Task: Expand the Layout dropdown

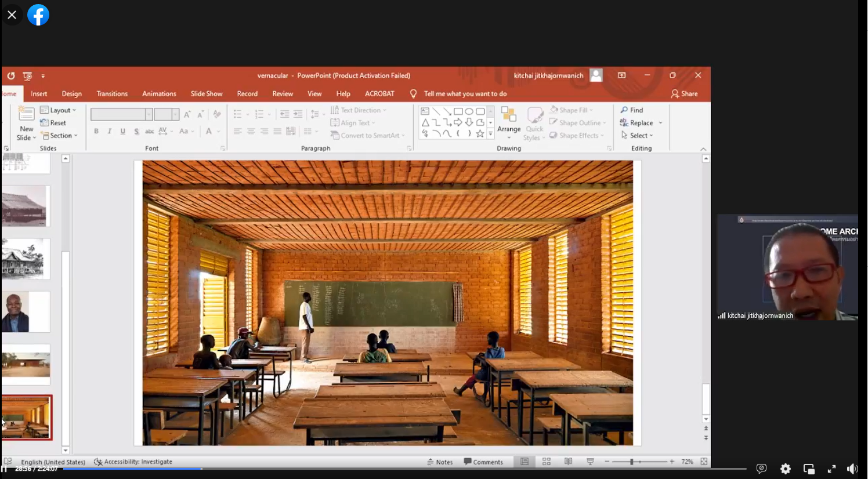Action: (59, 110)
